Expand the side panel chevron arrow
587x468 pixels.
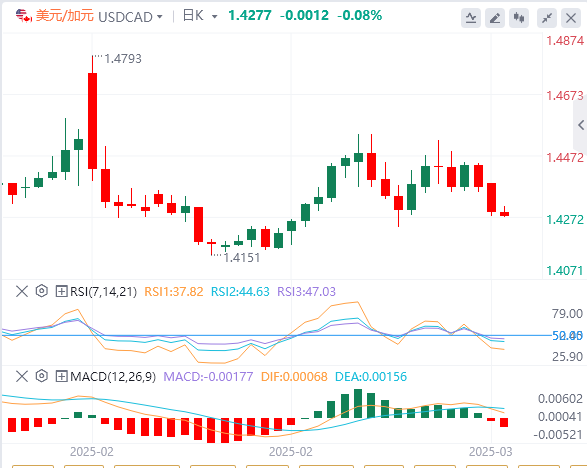[581, 125]
